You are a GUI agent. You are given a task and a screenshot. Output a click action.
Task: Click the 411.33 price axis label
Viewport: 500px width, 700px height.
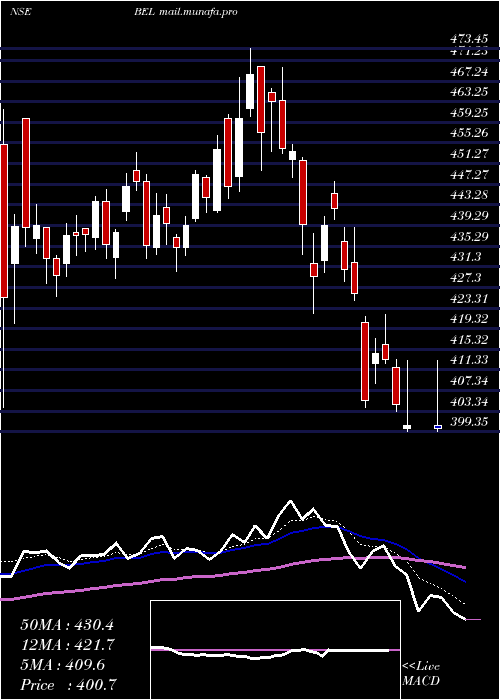[x=468, y=360]
